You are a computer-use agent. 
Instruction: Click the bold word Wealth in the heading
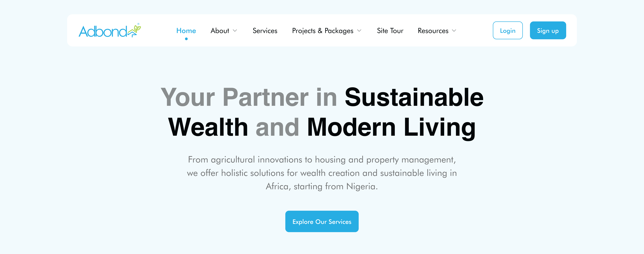pos(208,127)
